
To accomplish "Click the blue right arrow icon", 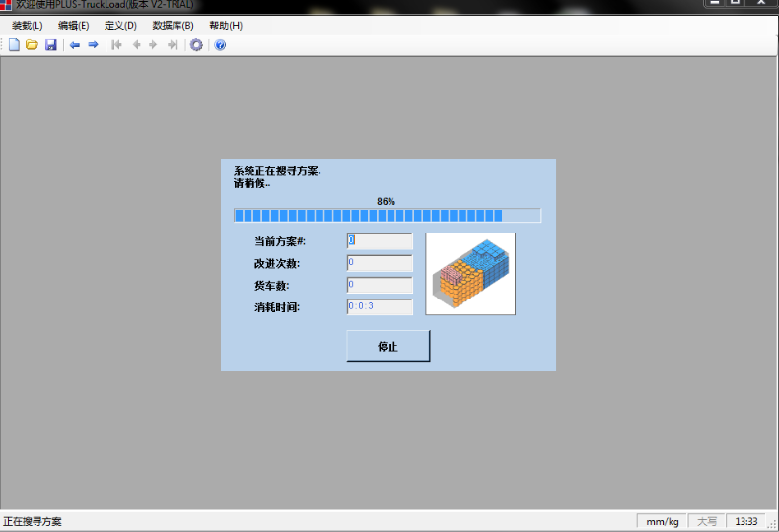I will (94, 45).
